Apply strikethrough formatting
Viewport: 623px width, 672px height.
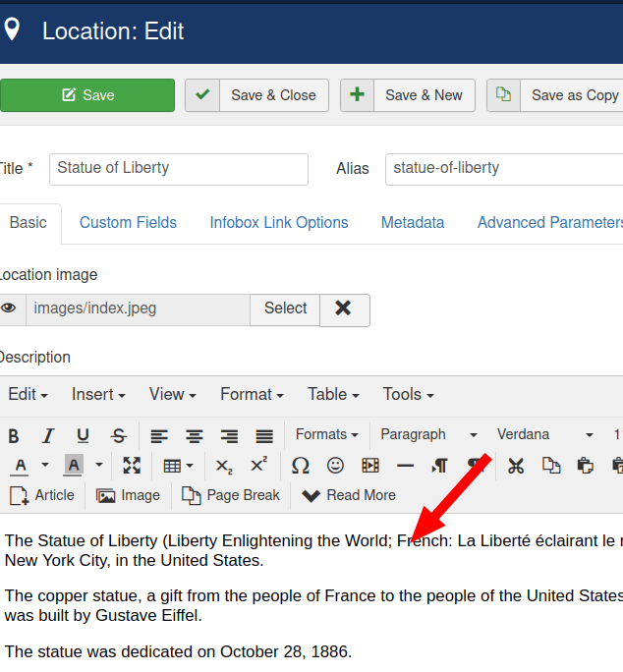point(118,436)
